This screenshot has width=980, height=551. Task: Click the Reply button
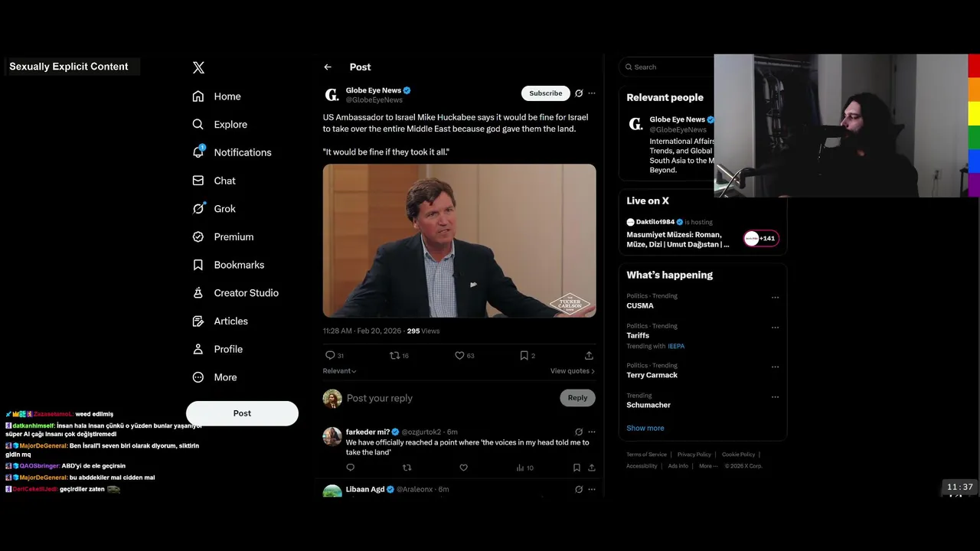(578, 398)
